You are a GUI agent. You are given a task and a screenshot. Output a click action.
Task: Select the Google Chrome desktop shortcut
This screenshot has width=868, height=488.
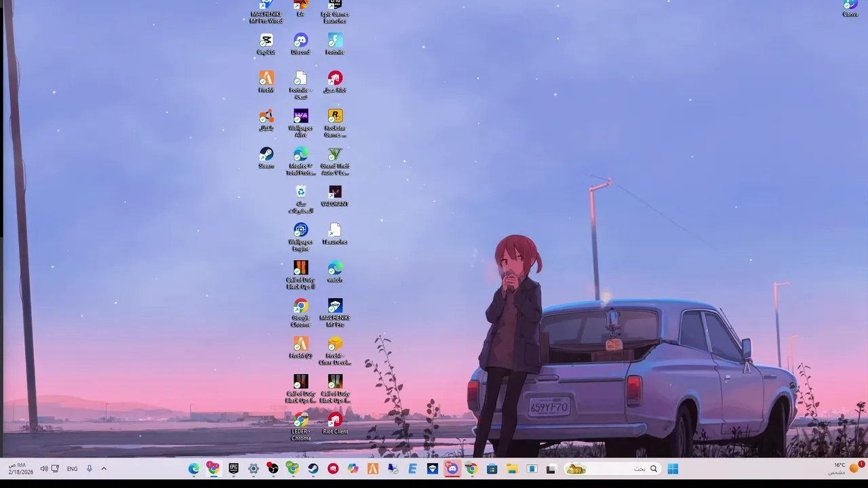[x=300, y=313]
